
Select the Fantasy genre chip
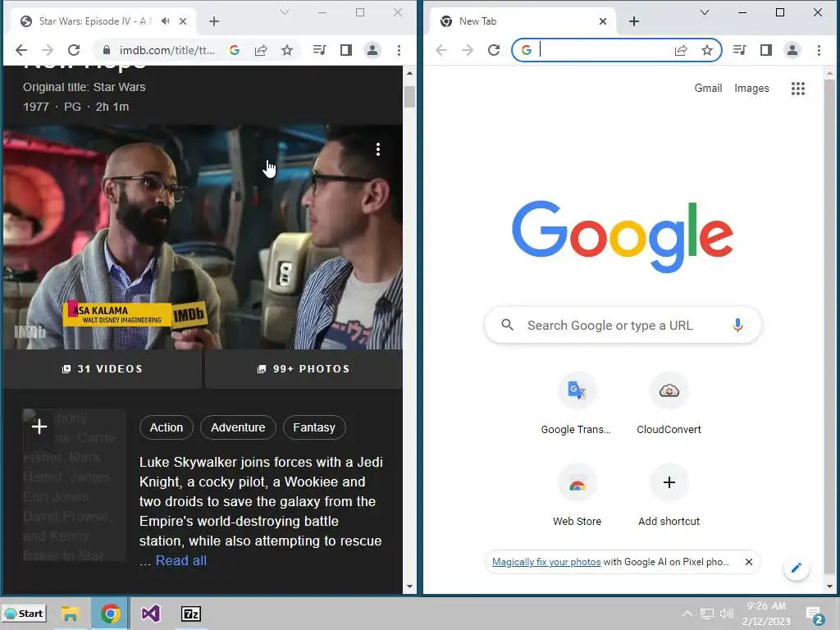[x=314, y=427]
